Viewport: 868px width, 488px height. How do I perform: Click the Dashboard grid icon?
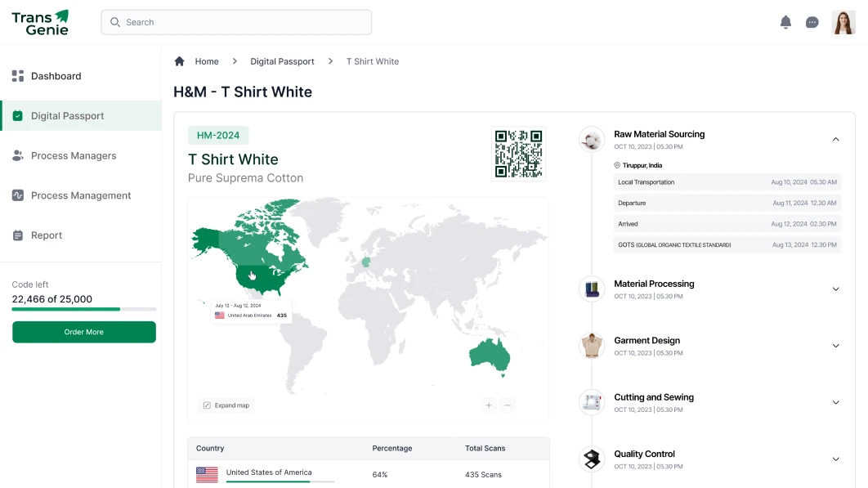[18, 76]
